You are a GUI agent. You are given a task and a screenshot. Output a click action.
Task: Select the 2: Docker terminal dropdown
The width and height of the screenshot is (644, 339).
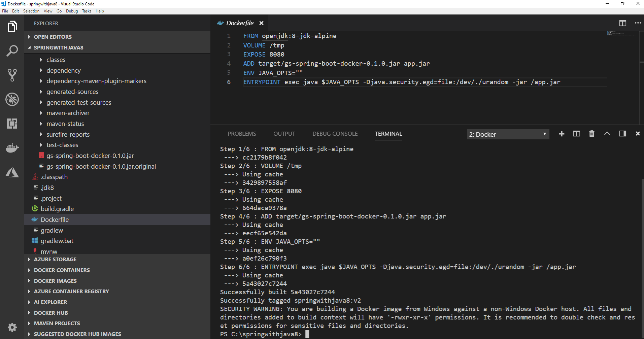pos(508,134)
